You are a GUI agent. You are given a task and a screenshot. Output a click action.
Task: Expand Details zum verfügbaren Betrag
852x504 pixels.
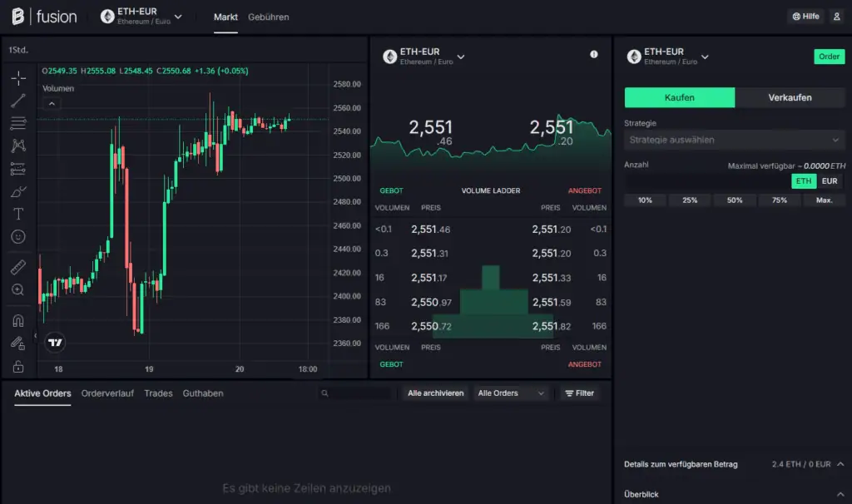tap(840, 464)
